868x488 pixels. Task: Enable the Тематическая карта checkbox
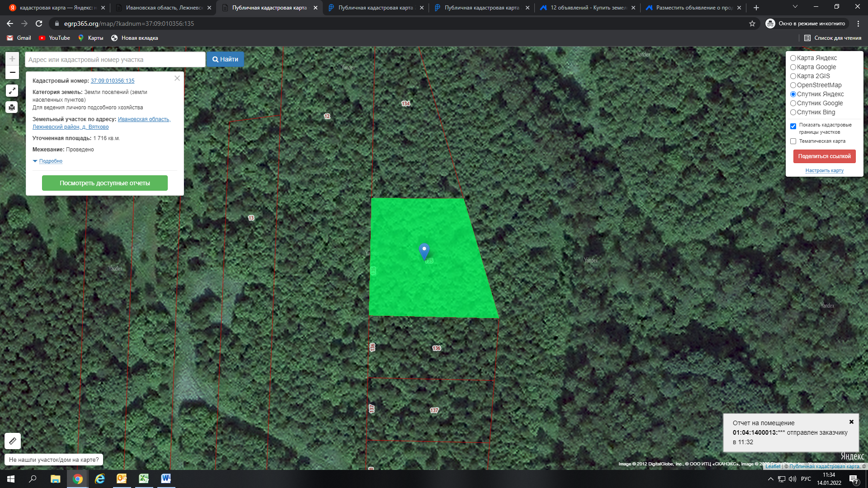coord(793,141)
